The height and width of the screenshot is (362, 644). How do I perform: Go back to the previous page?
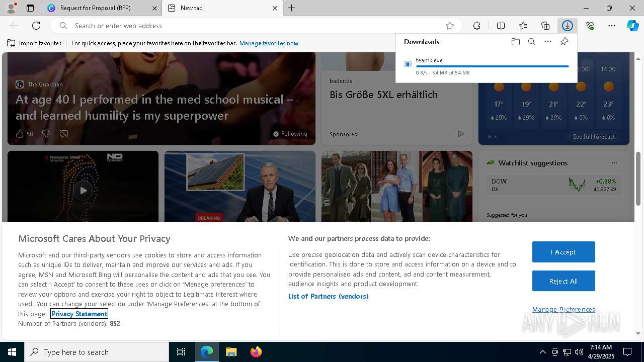[x=14, y=26]
